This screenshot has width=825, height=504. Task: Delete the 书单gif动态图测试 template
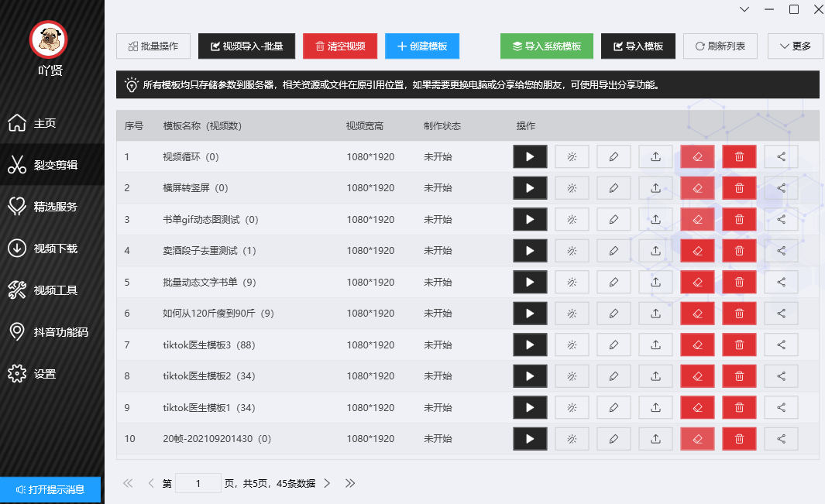pyautogui.click(x=739, y=219)
